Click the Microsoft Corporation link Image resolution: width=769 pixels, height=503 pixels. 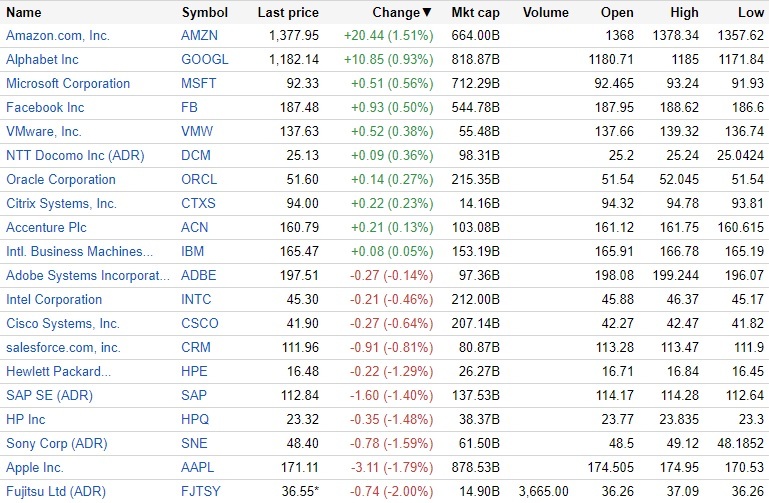click(68, 83)
